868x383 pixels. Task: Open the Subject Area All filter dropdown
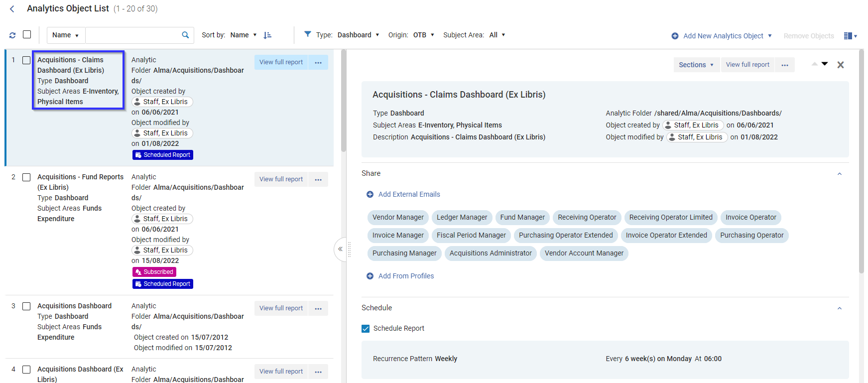tap(497, 35)
